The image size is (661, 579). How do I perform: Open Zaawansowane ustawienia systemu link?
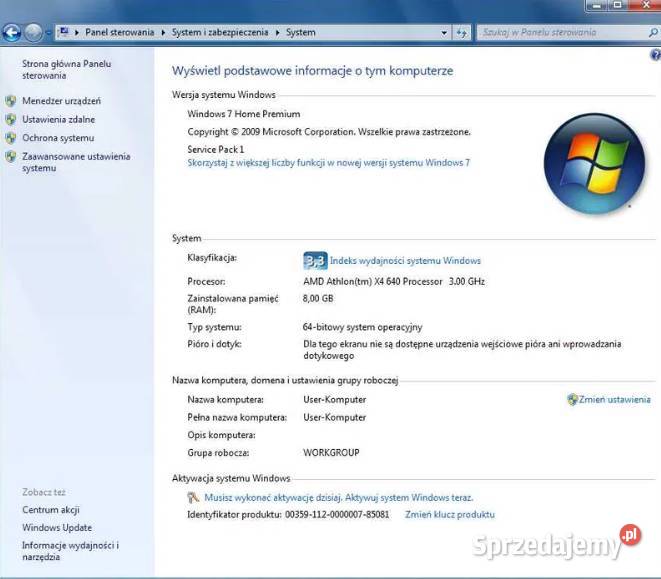(76, 162)
